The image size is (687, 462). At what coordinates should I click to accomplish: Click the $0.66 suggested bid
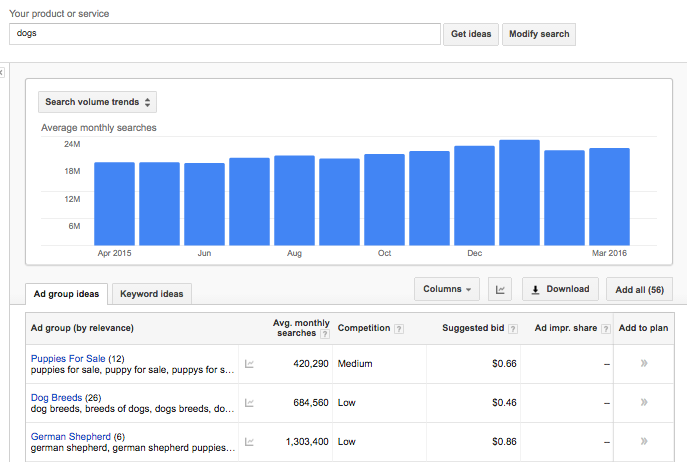504,364
